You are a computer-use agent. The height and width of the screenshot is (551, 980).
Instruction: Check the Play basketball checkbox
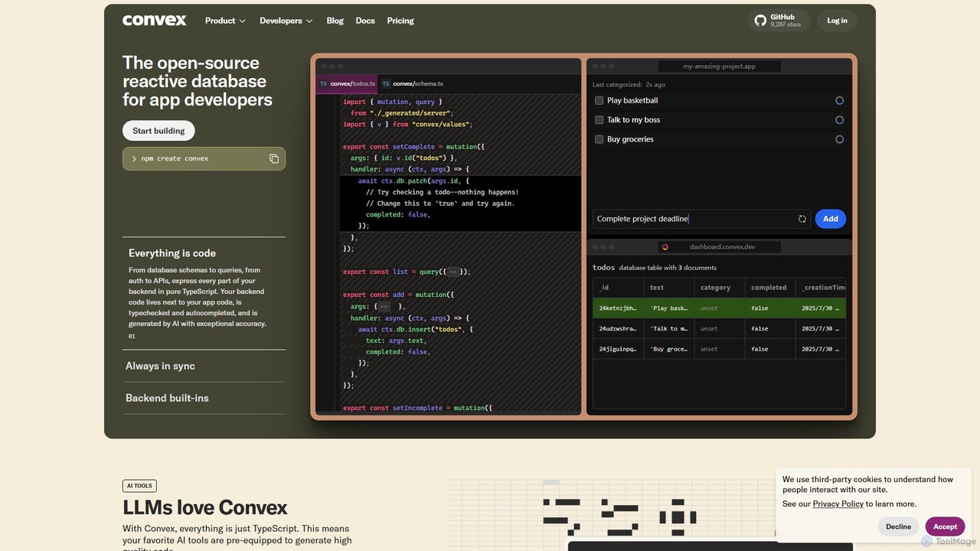(599, 100)
